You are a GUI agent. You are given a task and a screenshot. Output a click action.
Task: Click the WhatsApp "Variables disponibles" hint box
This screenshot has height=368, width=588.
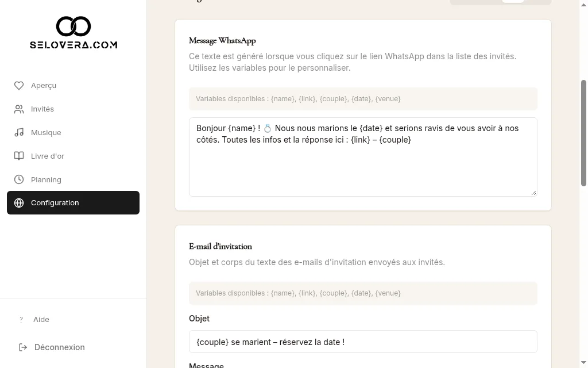363,99
